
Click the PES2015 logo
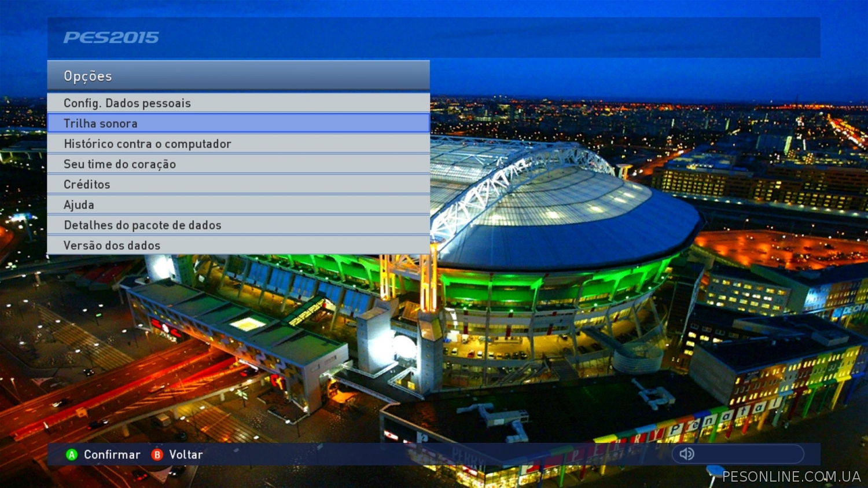[x=111, y=38]
